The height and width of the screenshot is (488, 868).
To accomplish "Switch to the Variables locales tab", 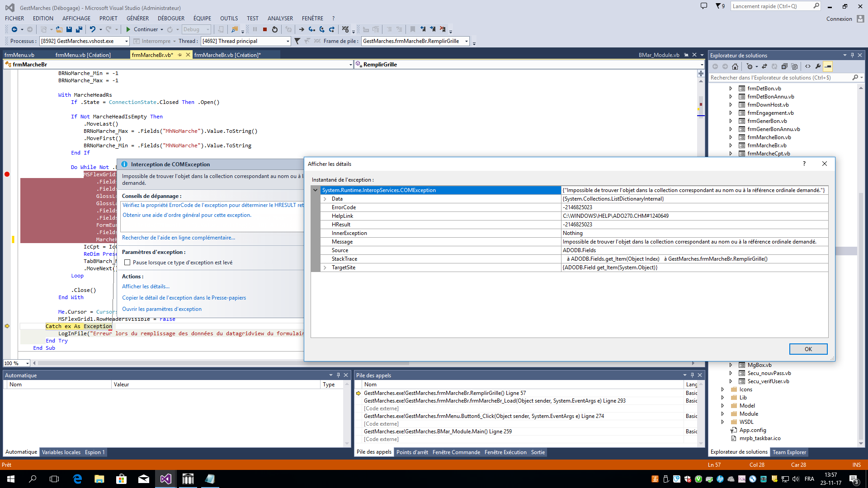I will 61,452.
